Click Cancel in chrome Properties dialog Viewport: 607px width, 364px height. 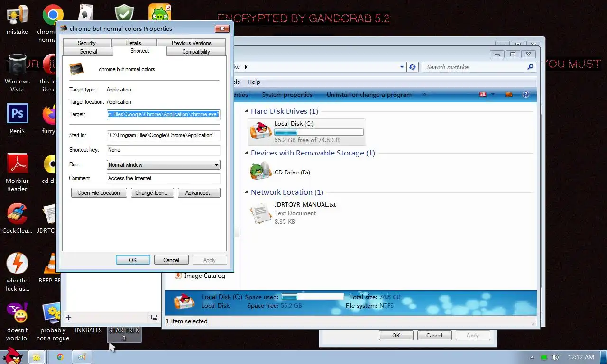point(171,260)
